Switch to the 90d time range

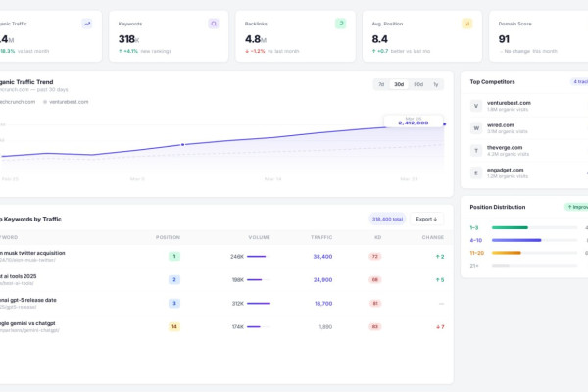[418, 84]
